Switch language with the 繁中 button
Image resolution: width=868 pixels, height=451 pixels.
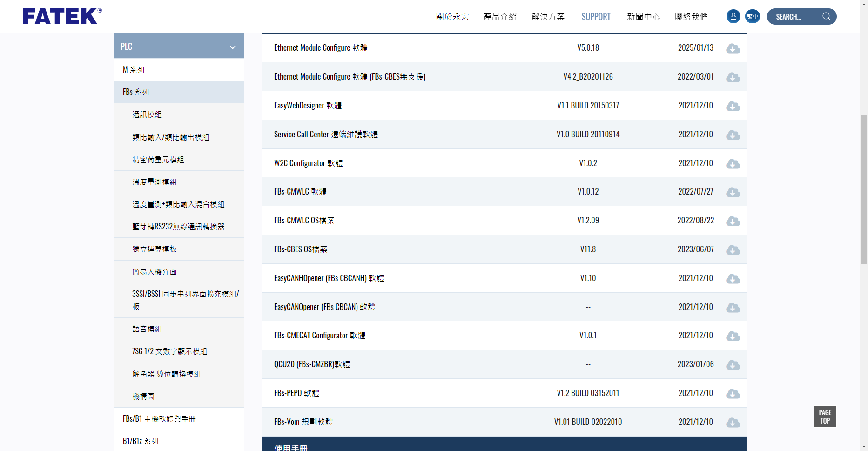752,17
